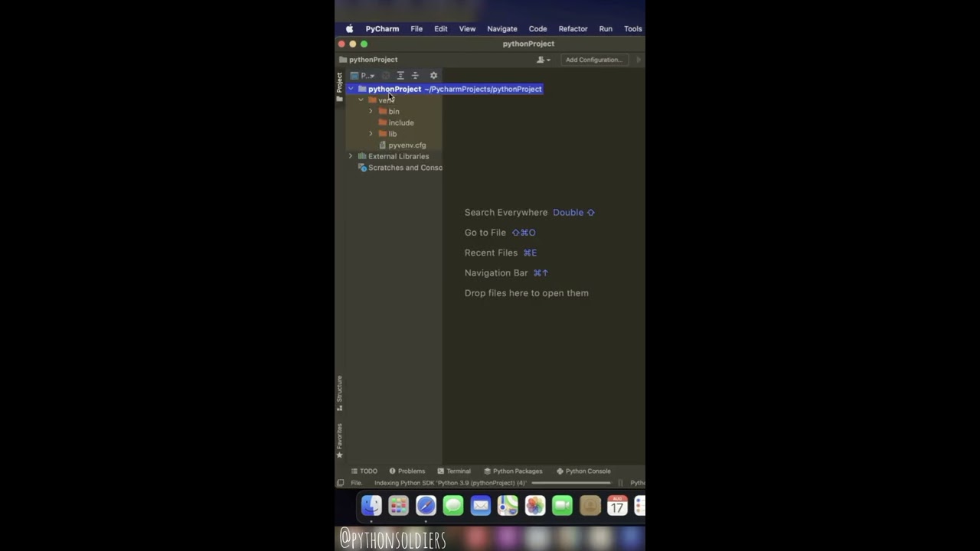Expand the bin folder arrow

371,112
